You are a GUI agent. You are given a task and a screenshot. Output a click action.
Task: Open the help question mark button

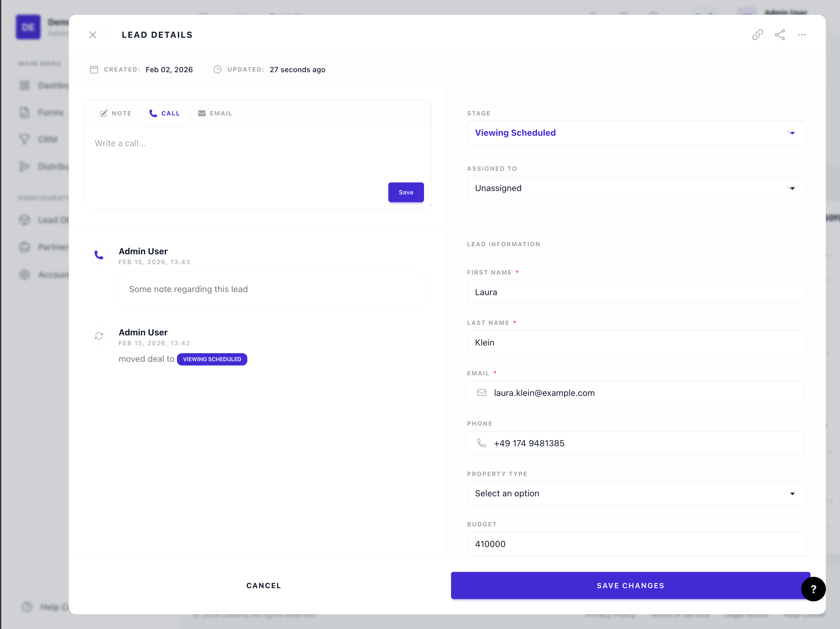[x=813, y=589]
